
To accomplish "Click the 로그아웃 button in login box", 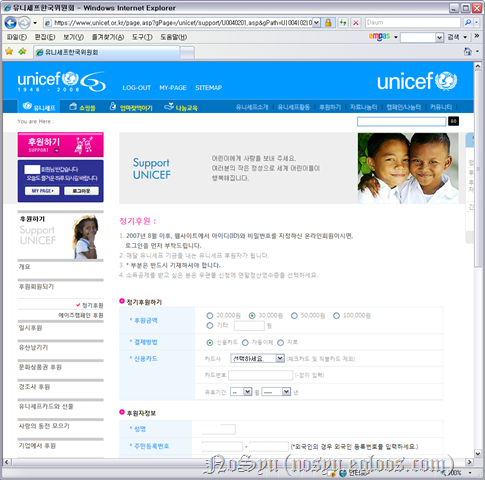I will (x=81, y=191).
